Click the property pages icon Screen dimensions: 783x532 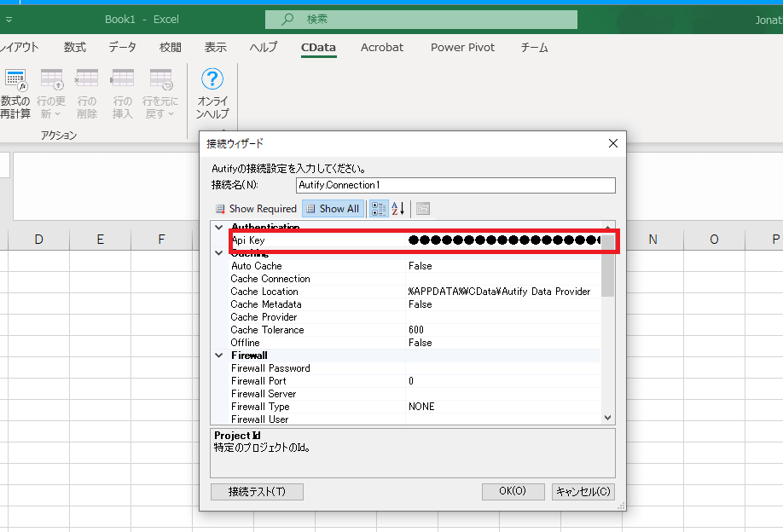[422, 209]
